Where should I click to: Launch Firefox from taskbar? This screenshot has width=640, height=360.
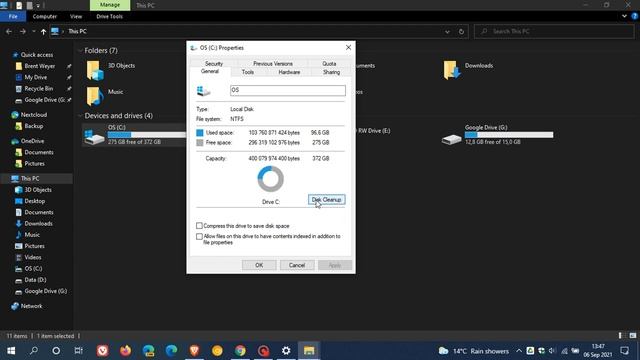[x=125, y=350]
